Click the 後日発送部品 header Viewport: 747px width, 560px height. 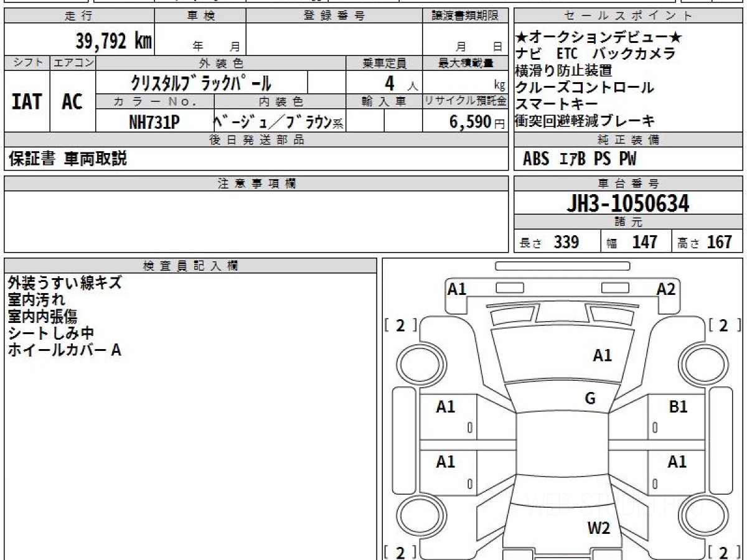pos(256,140)
